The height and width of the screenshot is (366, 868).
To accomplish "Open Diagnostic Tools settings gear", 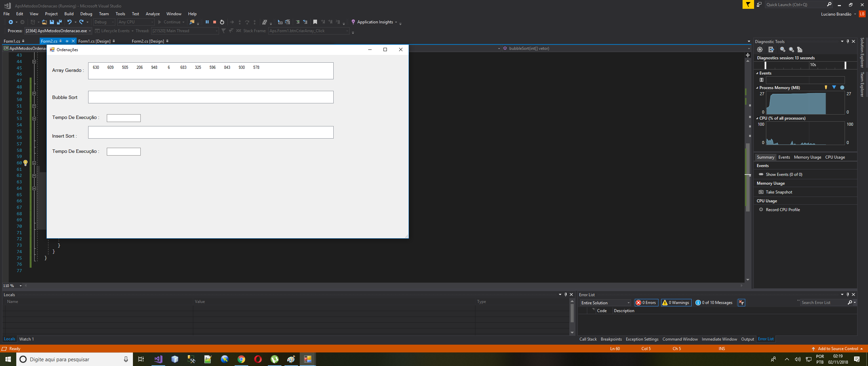I will pyautogui.click(x=760, y=49).
